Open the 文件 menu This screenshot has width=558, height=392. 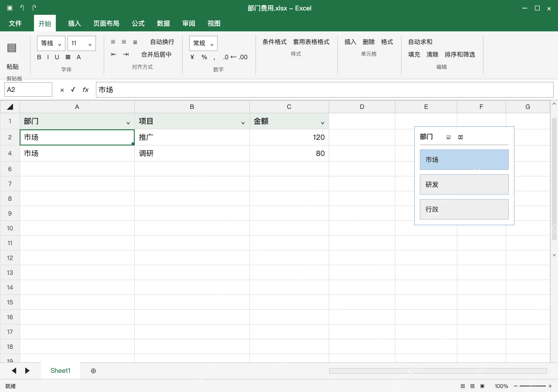(15, 24)
